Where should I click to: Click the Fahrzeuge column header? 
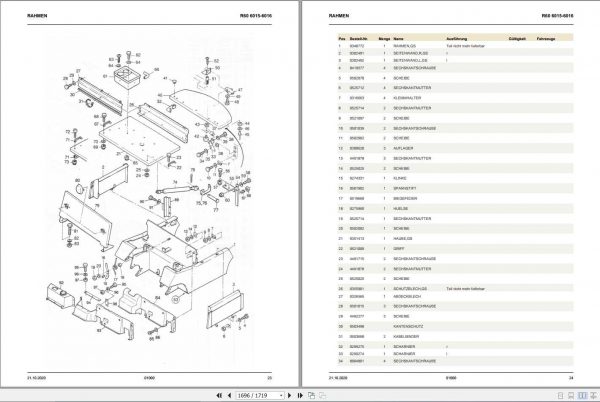[x=546, y=39]
